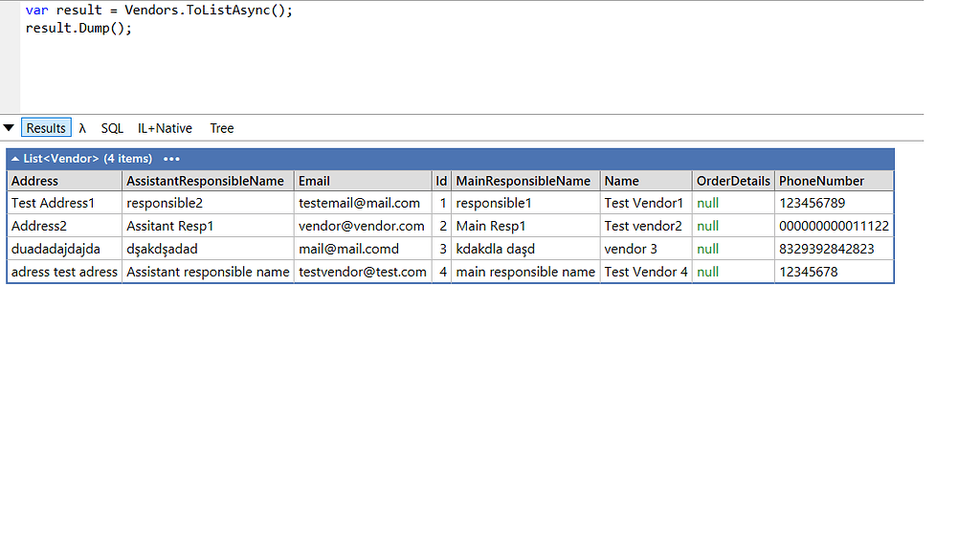
Task: Select the IL+Native tab
Action: click(164, 127)
